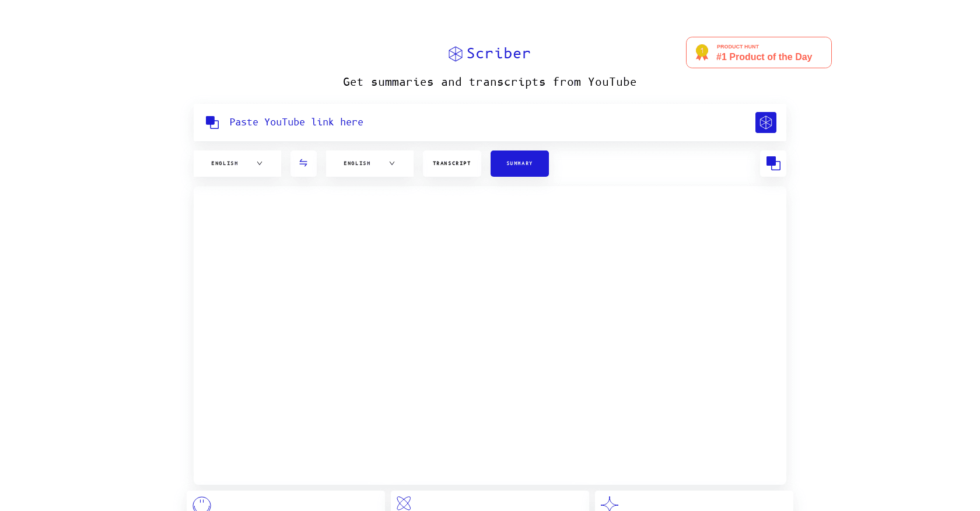This screenshot has height=511, width=980.
Task: Click the sparkle star feature icon
Action: click(610, 504)
